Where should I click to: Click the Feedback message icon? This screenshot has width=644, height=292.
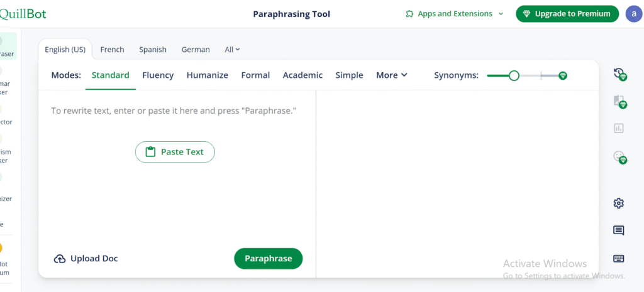[619, 230]
